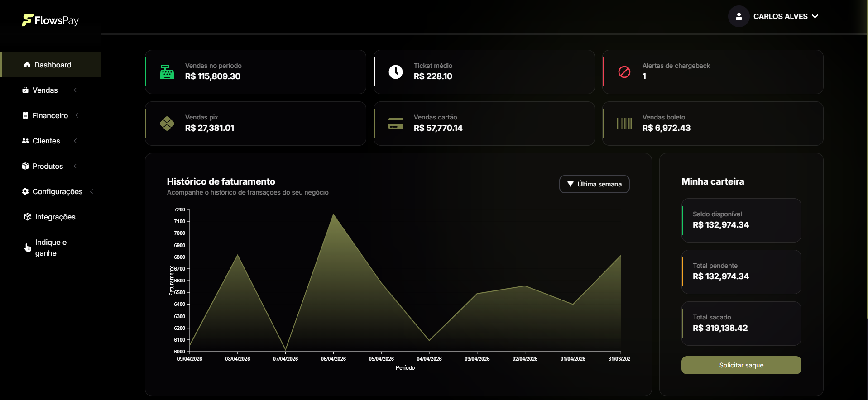868x400 pixels.
Task: Click the clock icon in Ticket médio card
Action: pos(396,72)
